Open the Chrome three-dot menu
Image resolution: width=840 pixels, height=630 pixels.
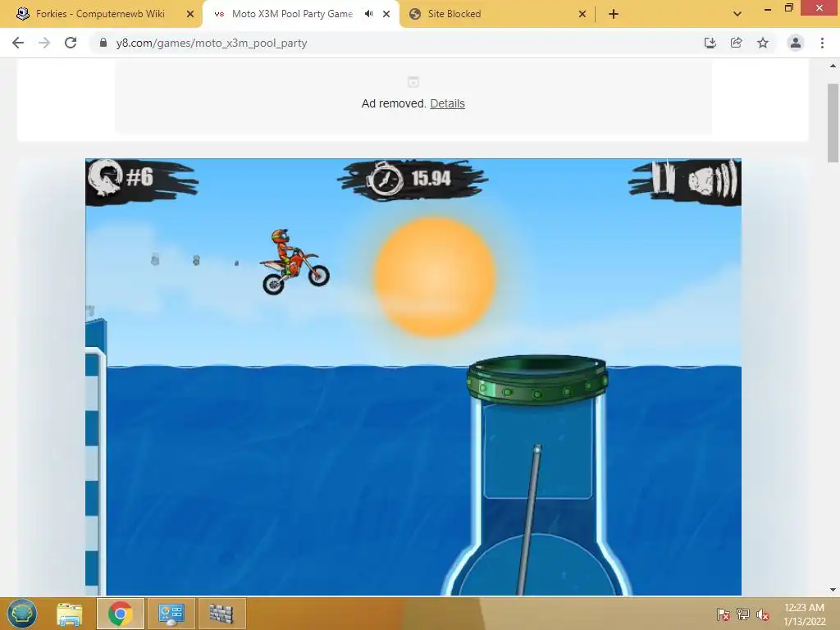pyautogui.click(x=822, y=43)
